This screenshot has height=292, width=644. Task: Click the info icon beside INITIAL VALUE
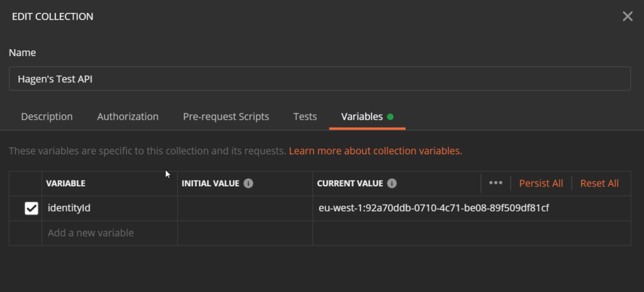[x=248, y=183]
